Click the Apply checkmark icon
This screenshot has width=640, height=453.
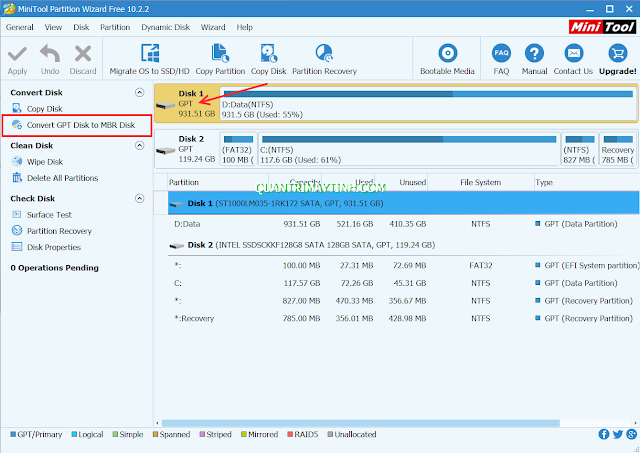(17, 54)
